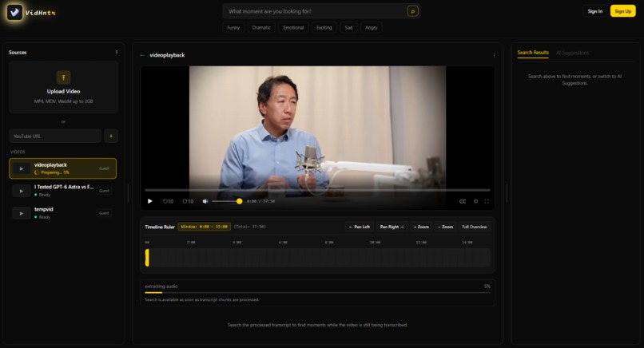Go back using arrow beside videoplayback title
The width and height of the screenshot is (644, 348).
[x=142, y=55]
